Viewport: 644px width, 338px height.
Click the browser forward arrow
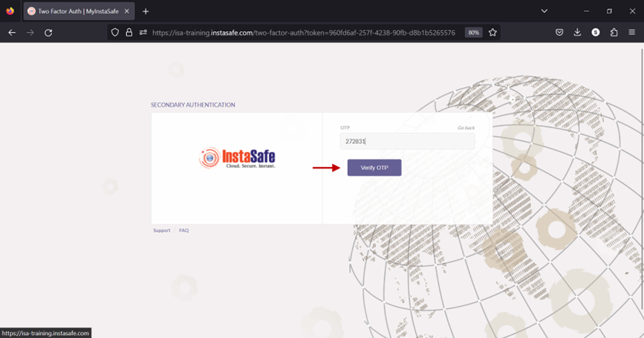[30, 33]
